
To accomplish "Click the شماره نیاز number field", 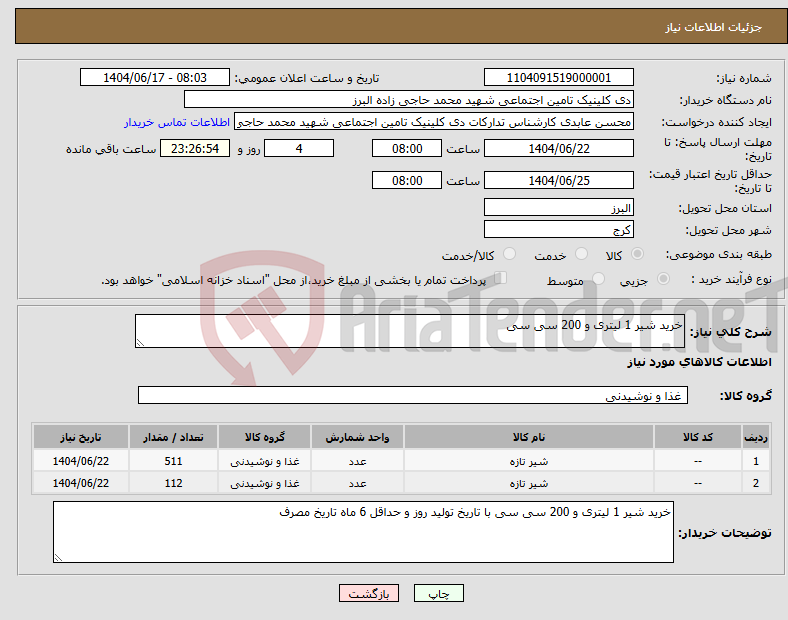I will coord(558,78).
